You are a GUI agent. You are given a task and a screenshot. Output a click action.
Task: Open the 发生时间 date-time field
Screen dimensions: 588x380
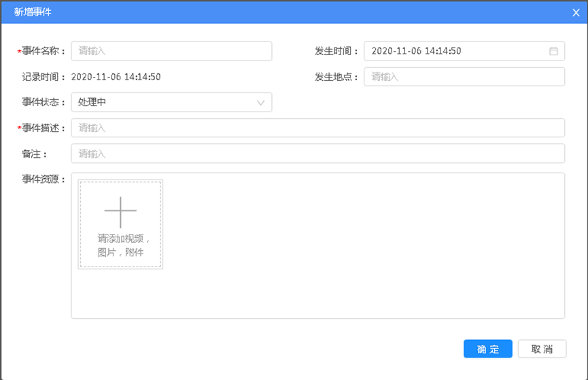click(464, 51)
